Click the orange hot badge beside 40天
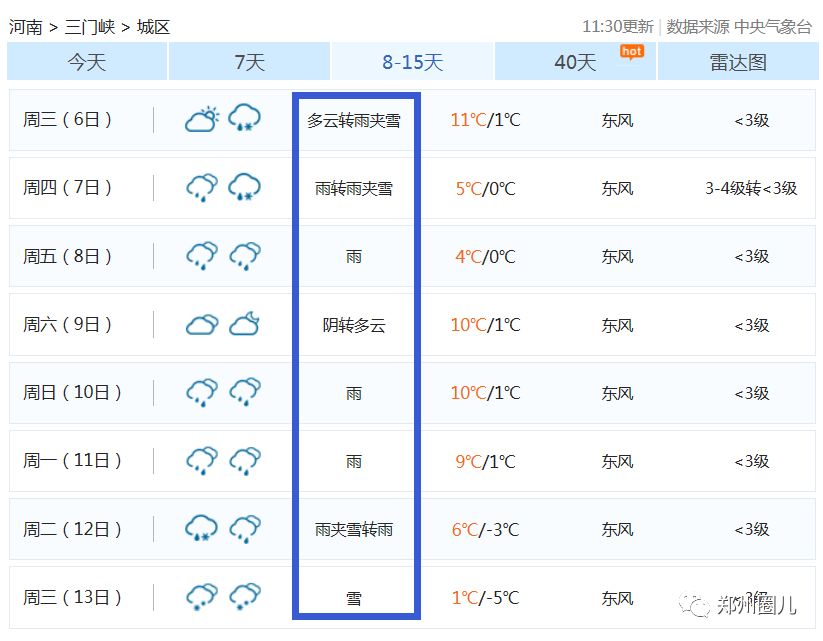Screen dimensions: 823x641 coord(632,51)
